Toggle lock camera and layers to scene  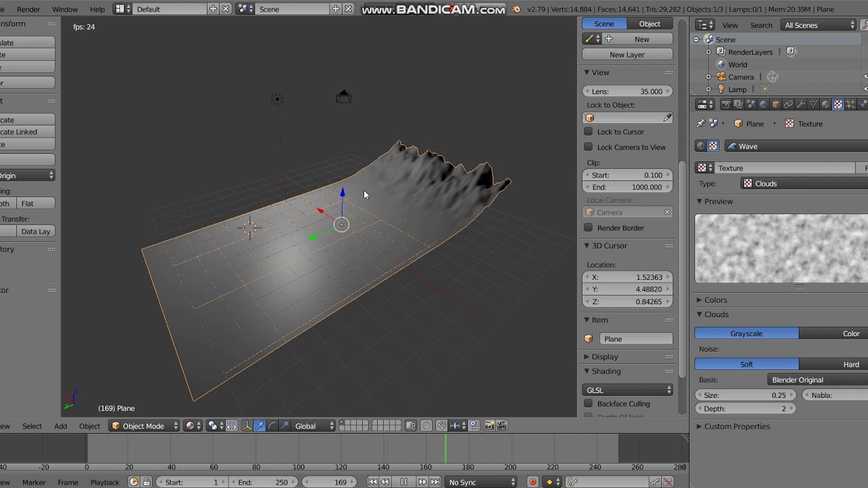411,426
